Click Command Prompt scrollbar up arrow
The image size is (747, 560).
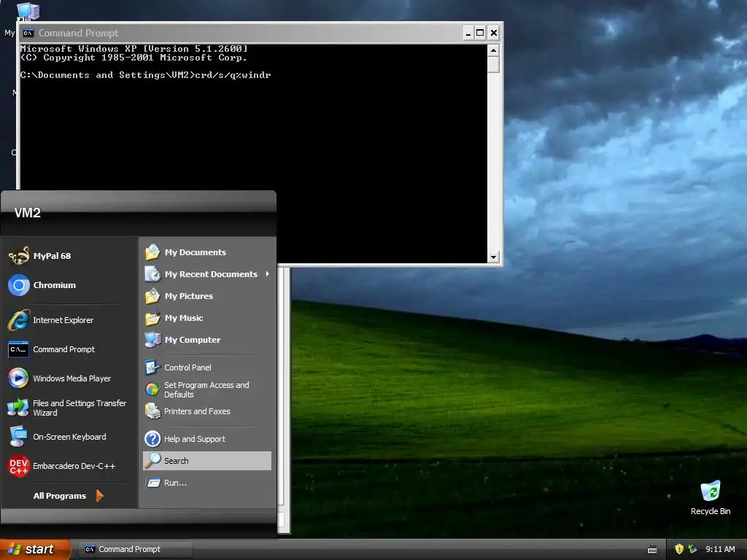494,50
